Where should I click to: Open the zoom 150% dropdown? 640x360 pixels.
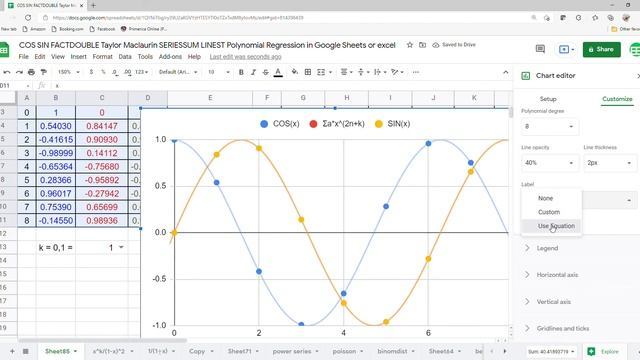[x=68, y=72]
